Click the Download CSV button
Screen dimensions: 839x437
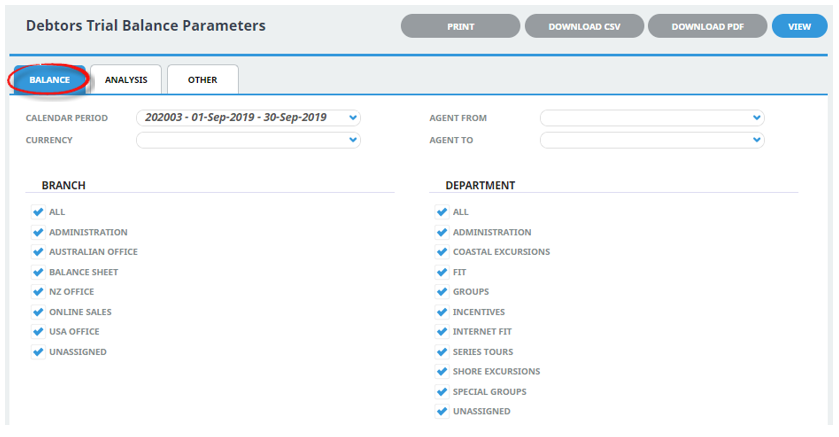[584, 26]
